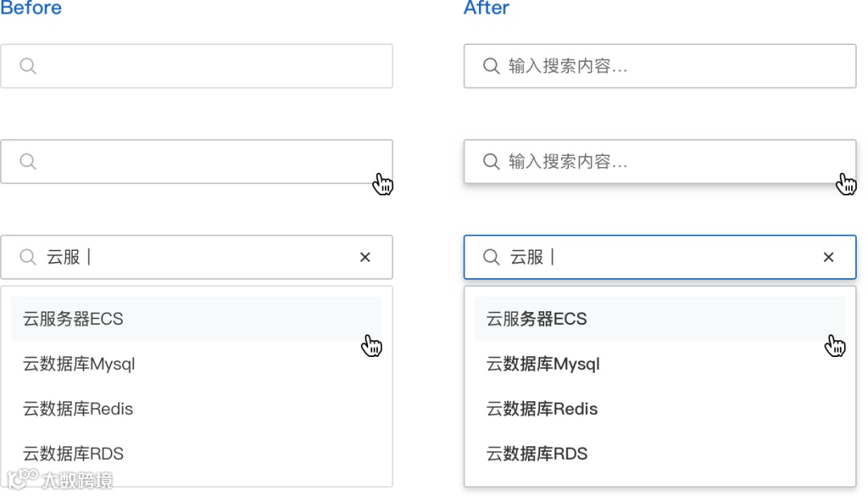Focus the top empty Before search field
This screenshot has height=496, width=868.
(x=209, y=66)
